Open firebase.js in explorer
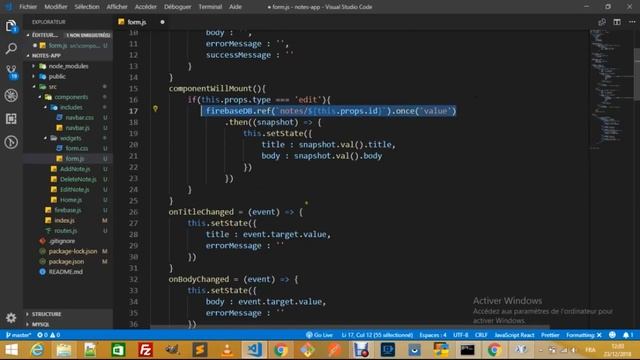 pos(67,210)
